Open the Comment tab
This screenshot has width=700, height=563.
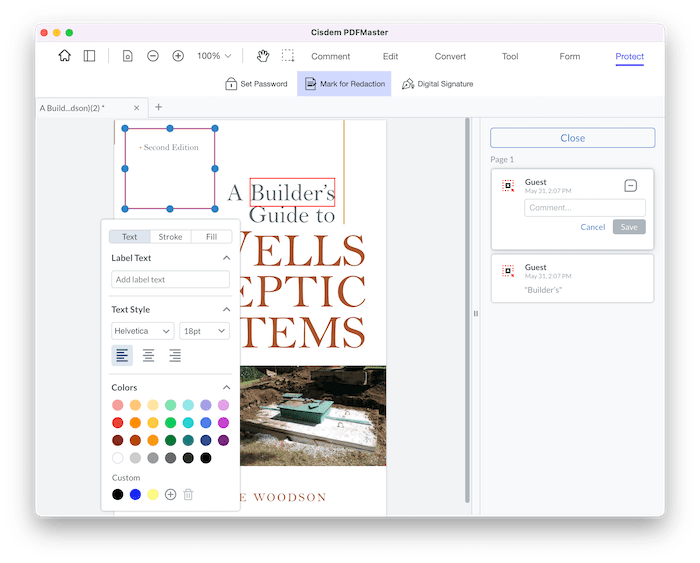(330, 57)
